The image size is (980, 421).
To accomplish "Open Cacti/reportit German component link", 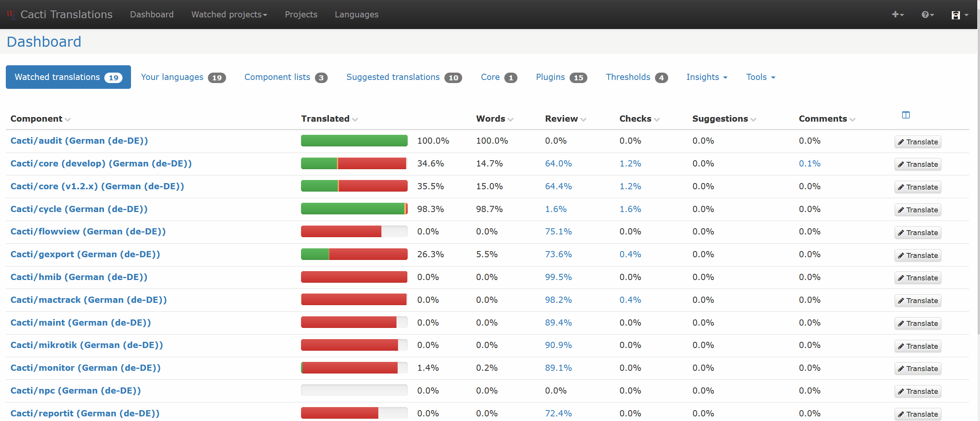I will (x=85, y=414).
